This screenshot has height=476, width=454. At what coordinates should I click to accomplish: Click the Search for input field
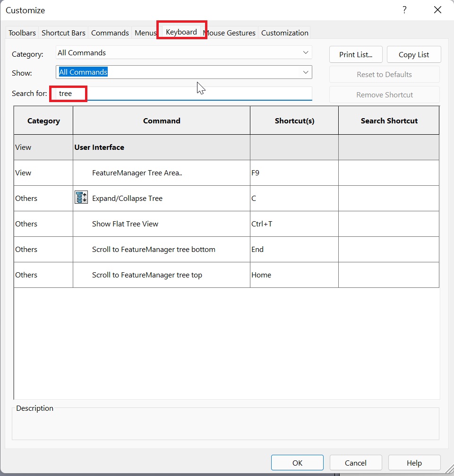[x=184, y=94]
